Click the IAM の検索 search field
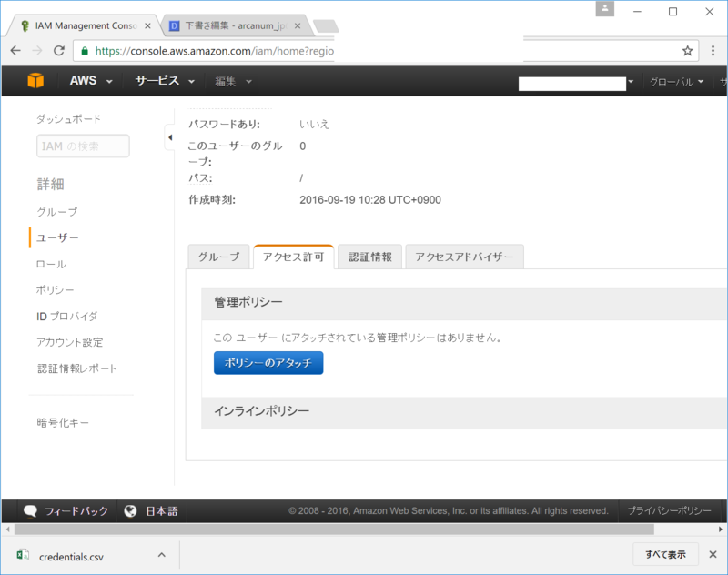The height and width of the screenshot is (575, 728). click(82, 146)
